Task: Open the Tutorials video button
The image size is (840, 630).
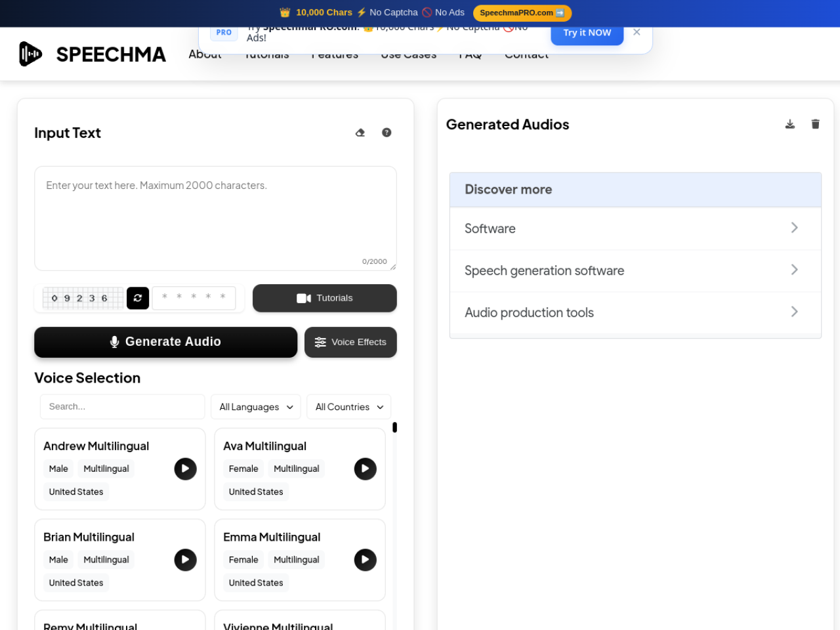Action: 324,298
